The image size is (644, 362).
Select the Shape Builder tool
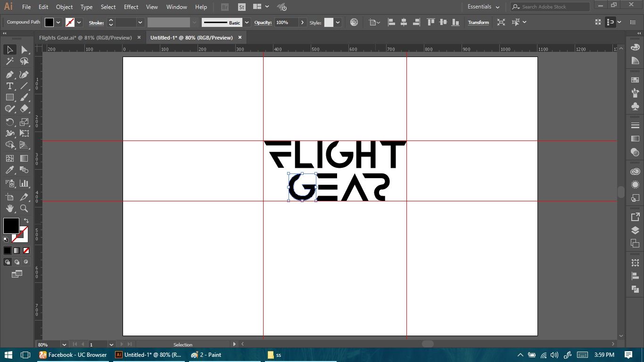pyautogui.click(x=9, y=145)
